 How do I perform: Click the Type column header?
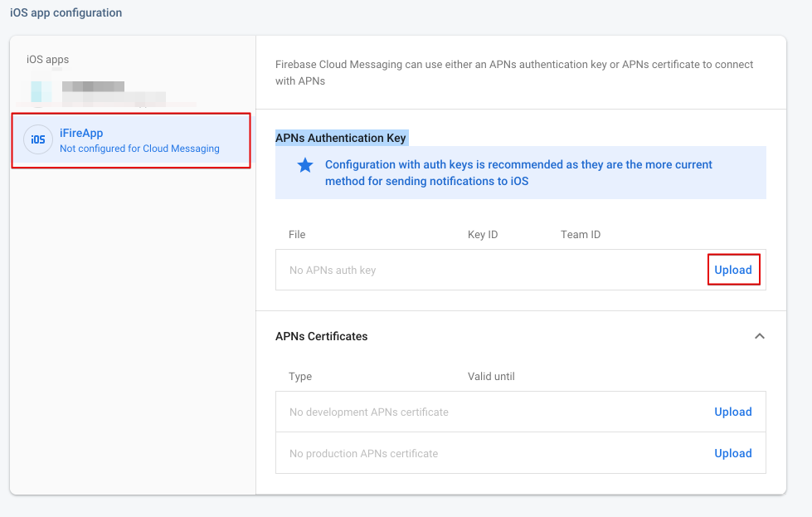(x=300, y=376)
